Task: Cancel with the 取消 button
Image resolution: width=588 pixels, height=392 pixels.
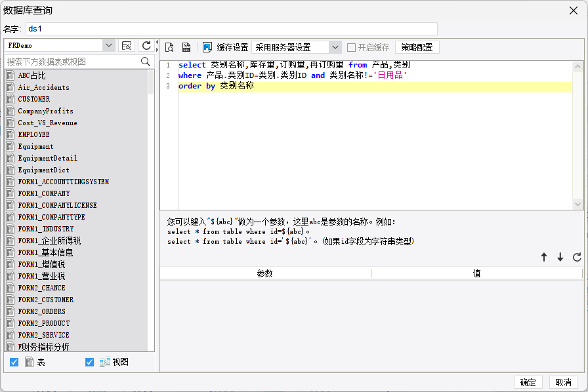Action: coord(563,382)
